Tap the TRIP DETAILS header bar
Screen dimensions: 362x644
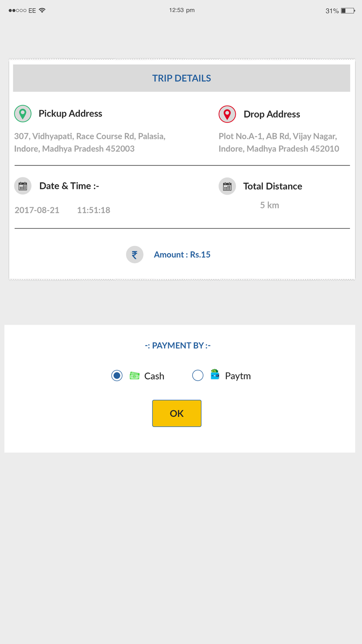(181, 78)
